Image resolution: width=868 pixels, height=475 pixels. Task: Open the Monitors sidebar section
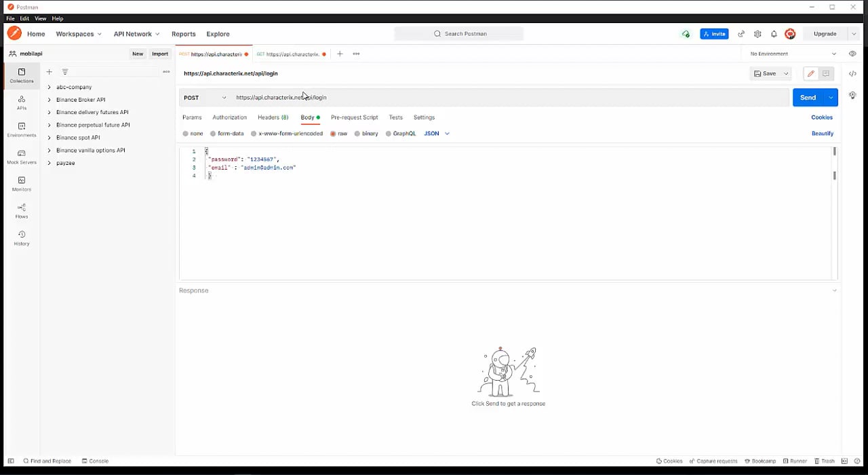21,184
